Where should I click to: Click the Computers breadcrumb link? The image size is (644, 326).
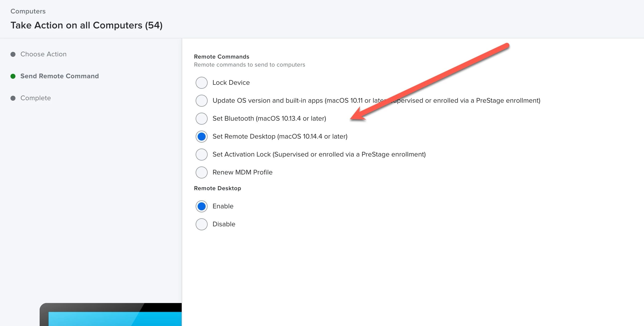28,11
